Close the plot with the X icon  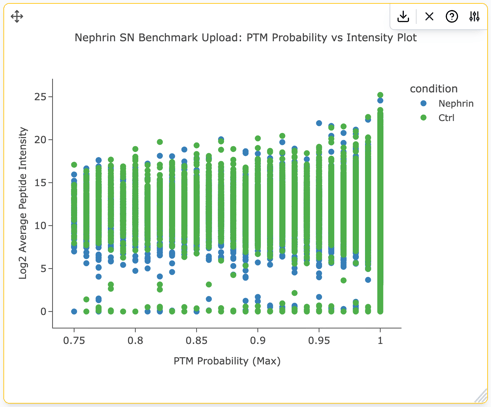429,16
